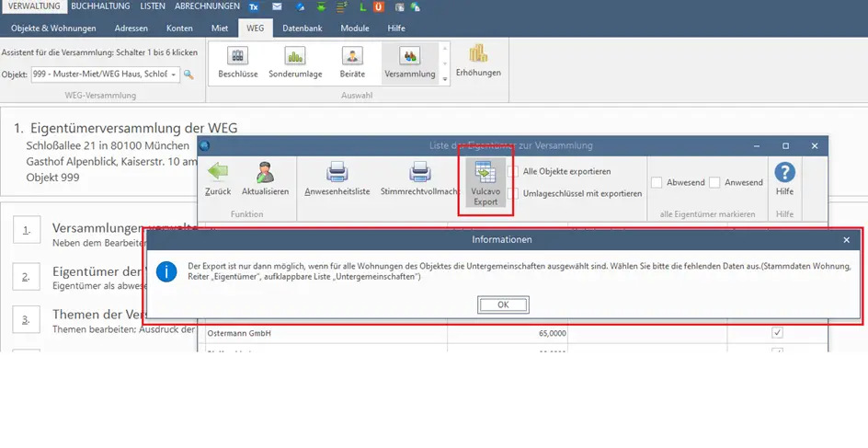Switch to the BUCHHALTUNG main tab
Screen dimensions: 868x448
100,6
